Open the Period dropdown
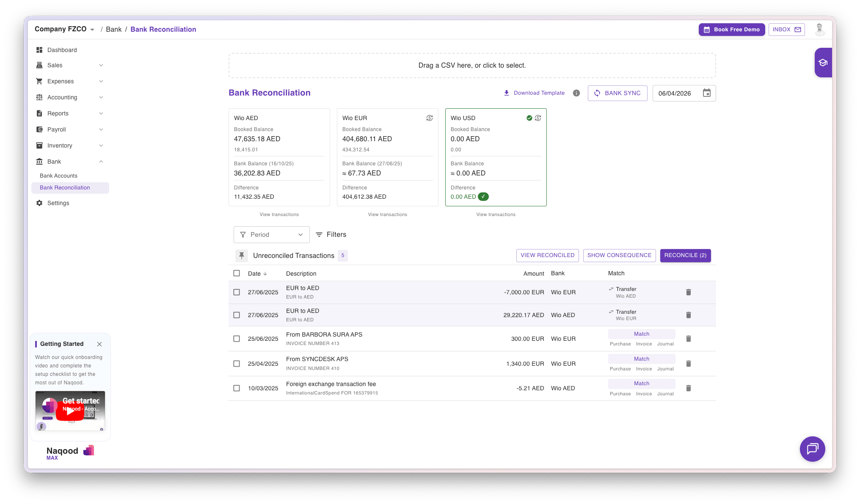 271,235
